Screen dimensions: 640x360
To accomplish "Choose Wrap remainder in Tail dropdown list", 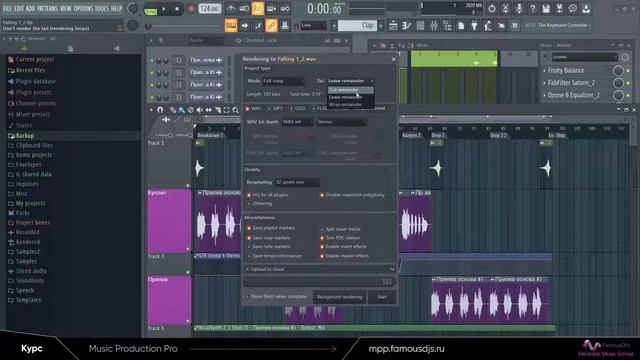I will tap(351, 104).
